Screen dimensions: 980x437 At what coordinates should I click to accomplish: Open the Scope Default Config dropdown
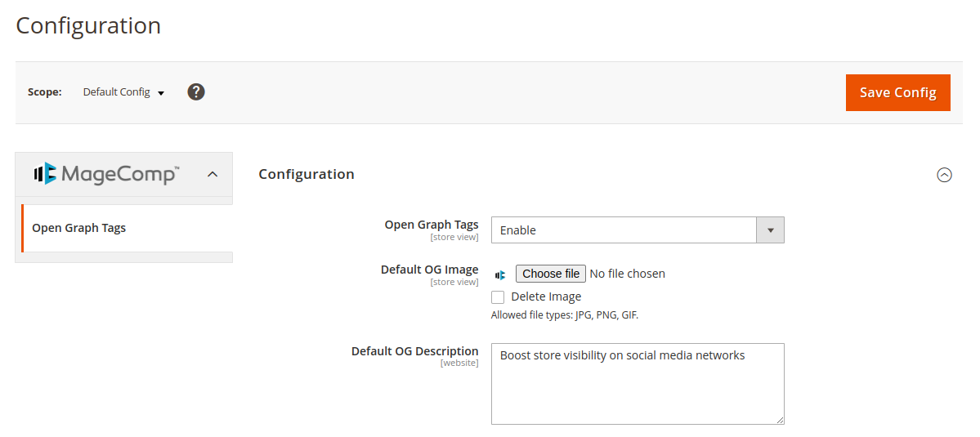123,92
